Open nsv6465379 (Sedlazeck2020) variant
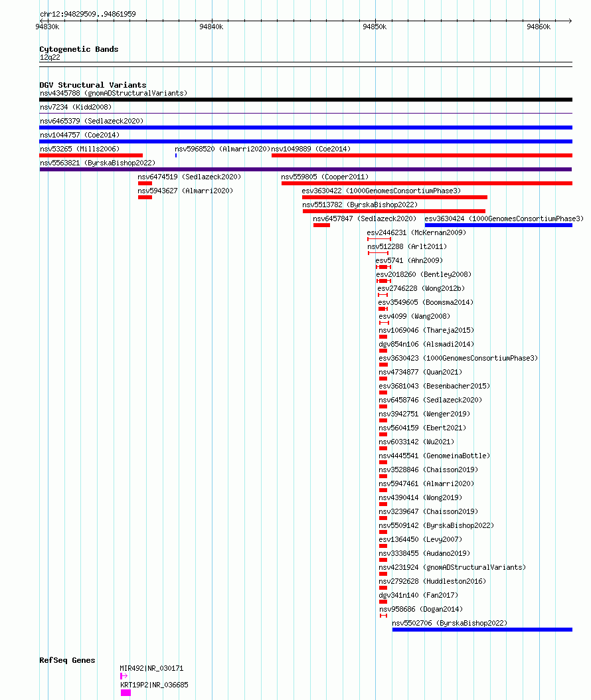This screenshot has height=700, width=591. (92, 121)
